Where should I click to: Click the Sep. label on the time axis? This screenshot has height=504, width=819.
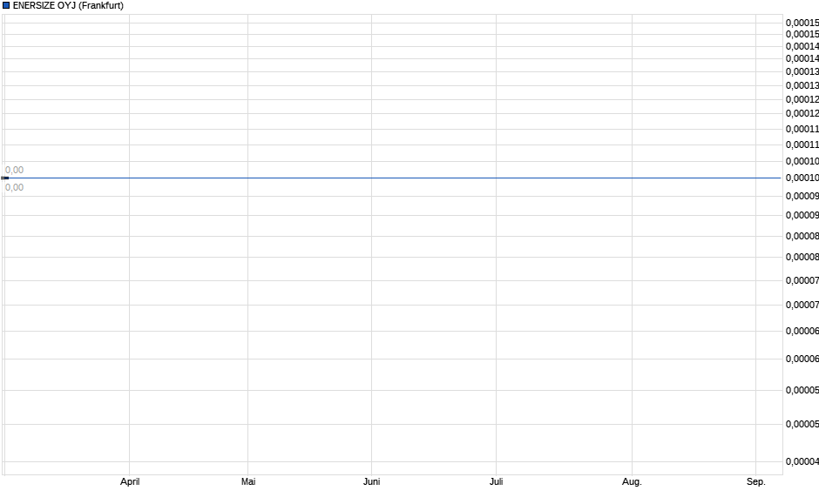coord(755,481)
